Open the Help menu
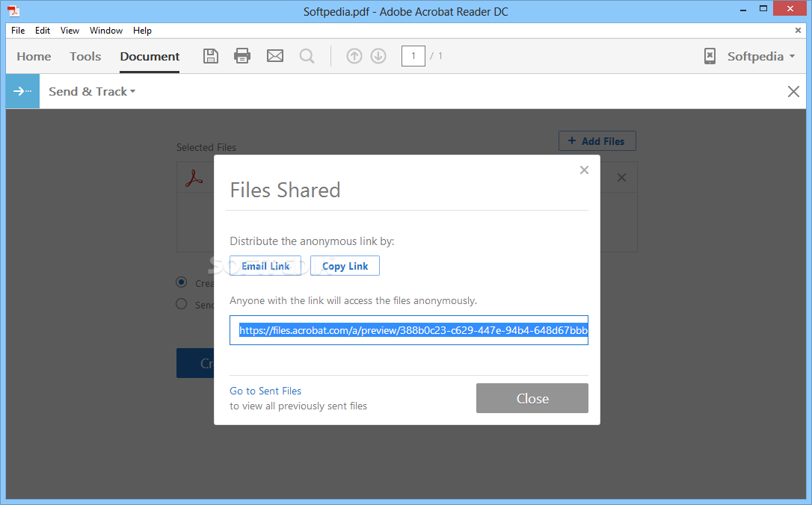 coord(142,31)
